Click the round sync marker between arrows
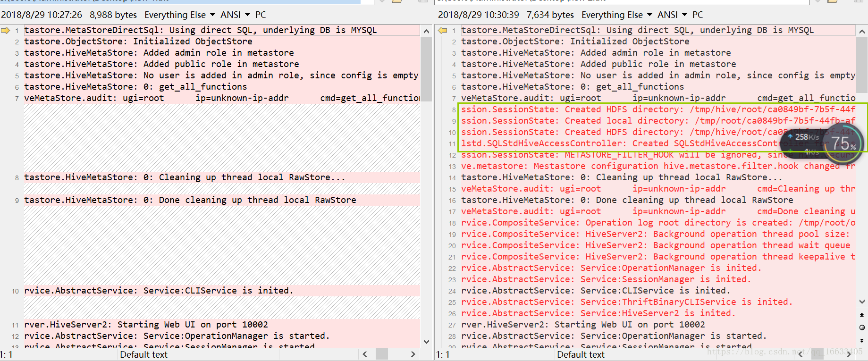Viewport: 868px width, 361px height. coord(862,327)
